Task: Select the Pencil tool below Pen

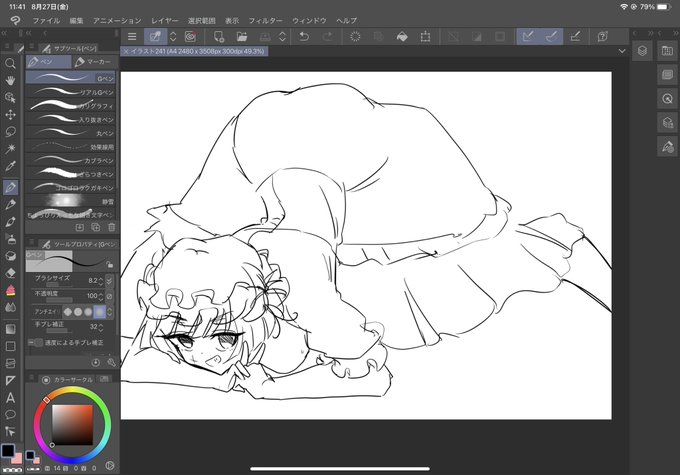Action: pyautogui.click(x=10, y=204)
